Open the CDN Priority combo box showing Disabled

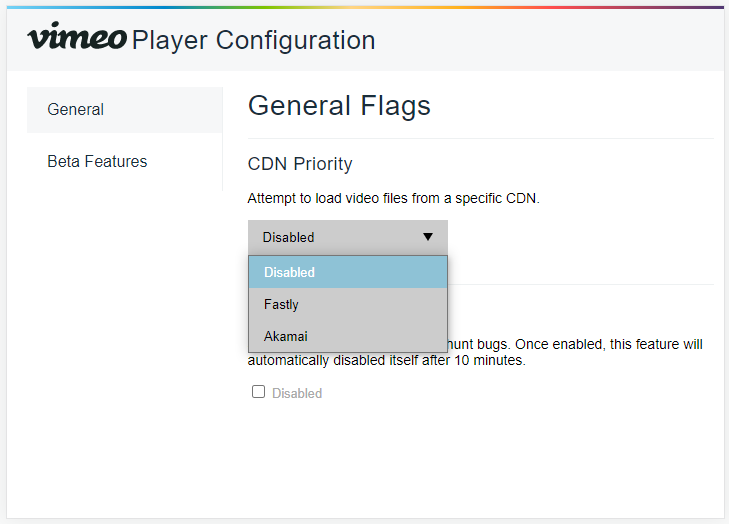347,237
